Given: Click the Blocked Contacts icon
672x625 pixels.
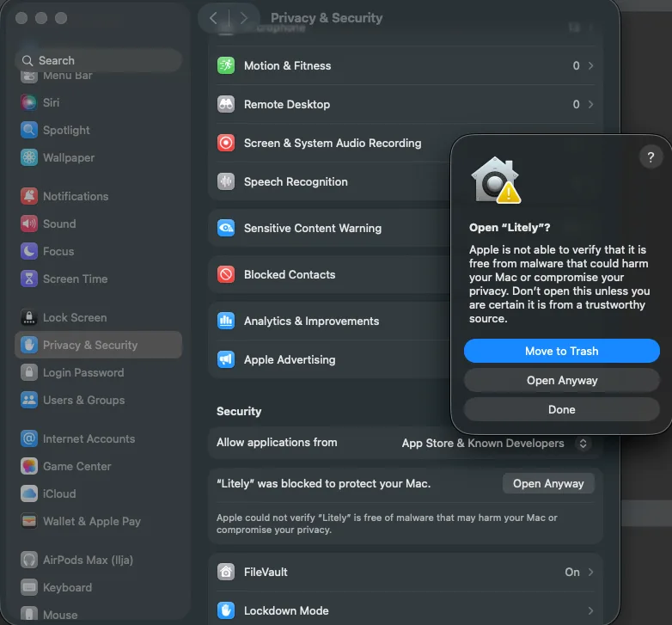Looking at the screenshot, I should pos(226,274).
